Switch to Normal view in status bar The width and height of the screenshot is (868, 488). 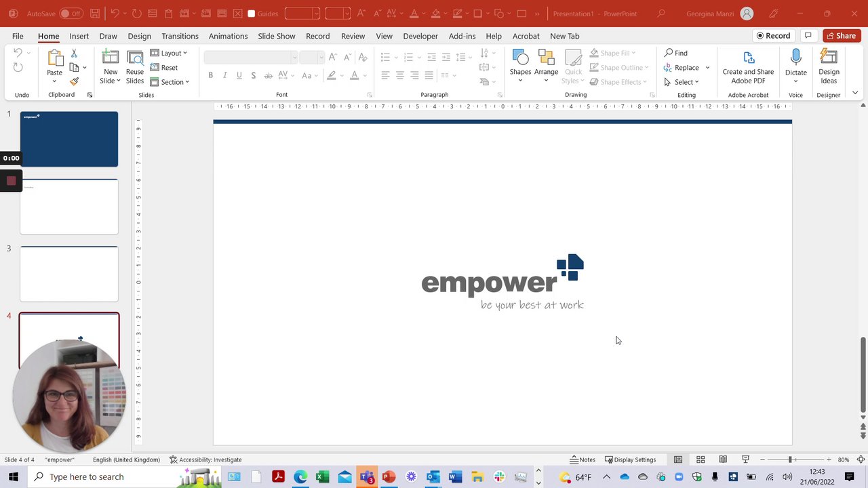(x=677, y=460)
